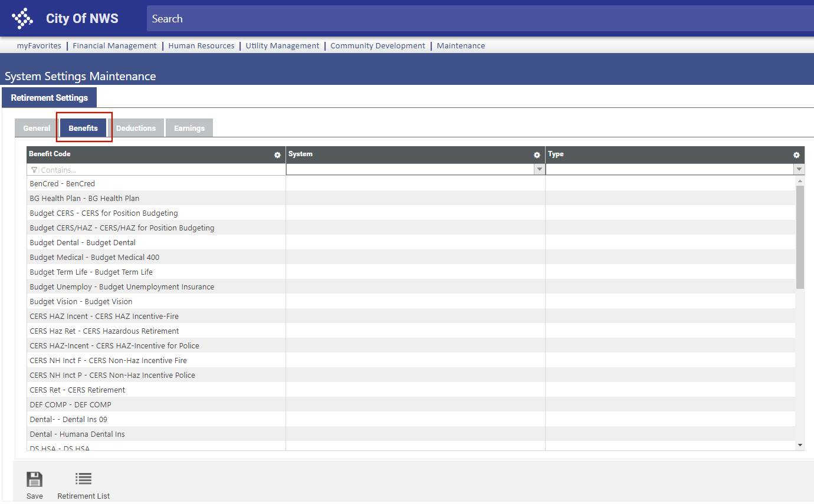This screenshot has width=814, height=504.
Task: Click the filter funnel icon in Benefit Code
Action: 34,170
